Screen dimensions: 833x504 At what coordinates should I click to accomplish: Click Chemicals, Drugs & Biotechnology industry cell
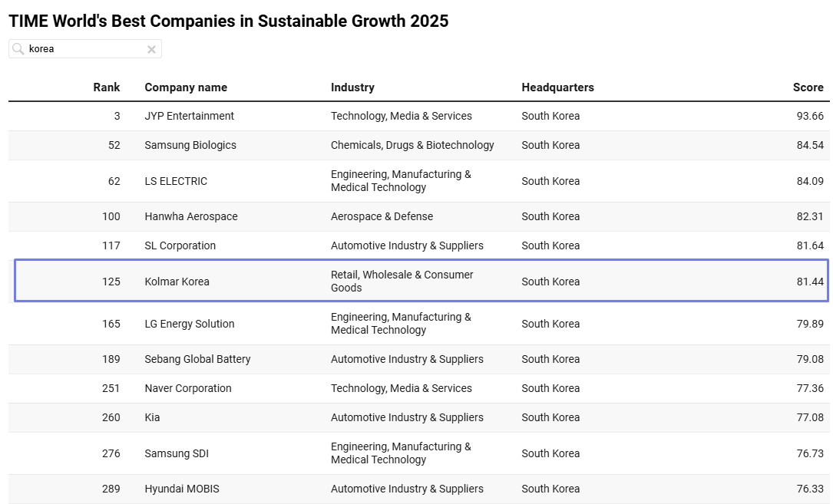[412, 145]
